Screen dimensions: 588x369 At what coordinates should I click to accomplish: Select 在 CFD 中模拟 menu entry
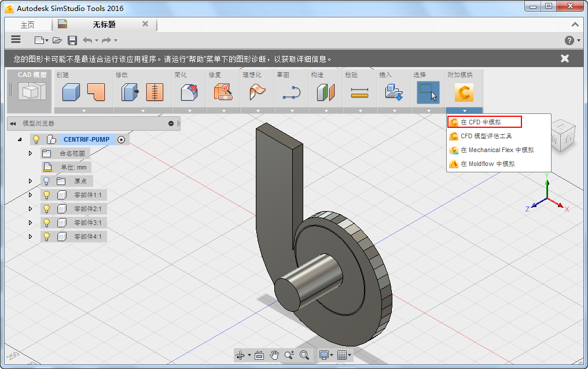click(x=484, y=122)
